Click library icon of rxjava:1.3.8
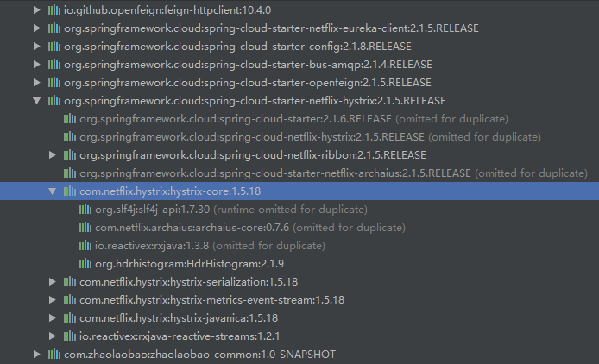This screenshot has height=364, width=599. point(85,246)
